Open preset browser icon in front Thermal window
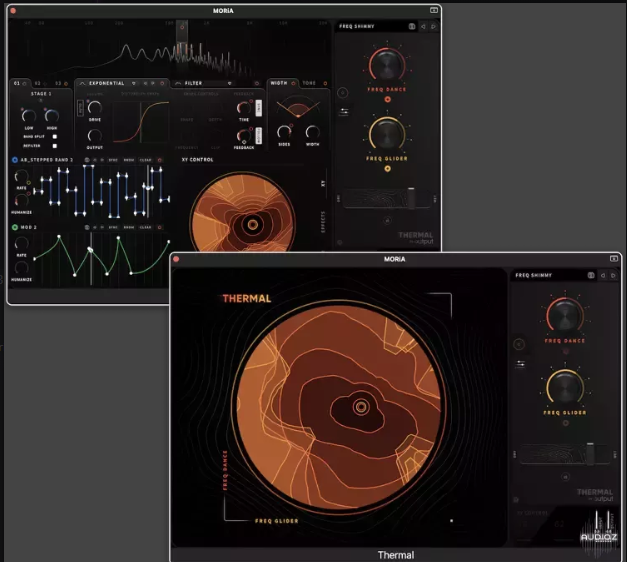The height and width of the screenshot is (562, 627). (591, 275)
